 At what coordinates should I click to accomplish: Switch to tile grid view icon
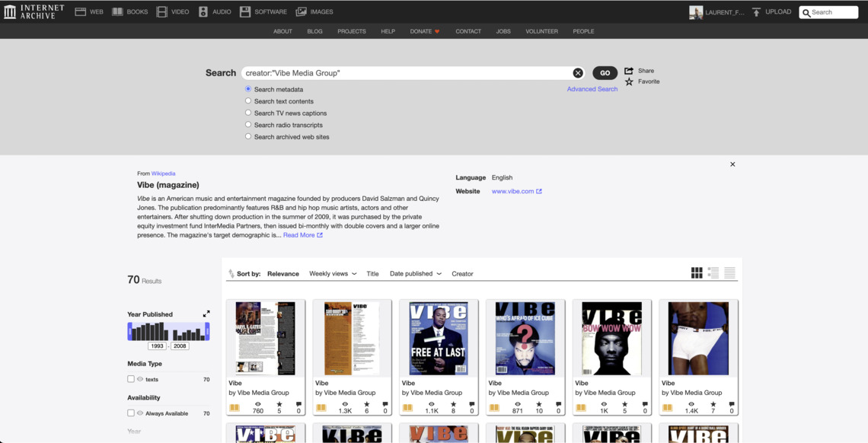[697, 273]
